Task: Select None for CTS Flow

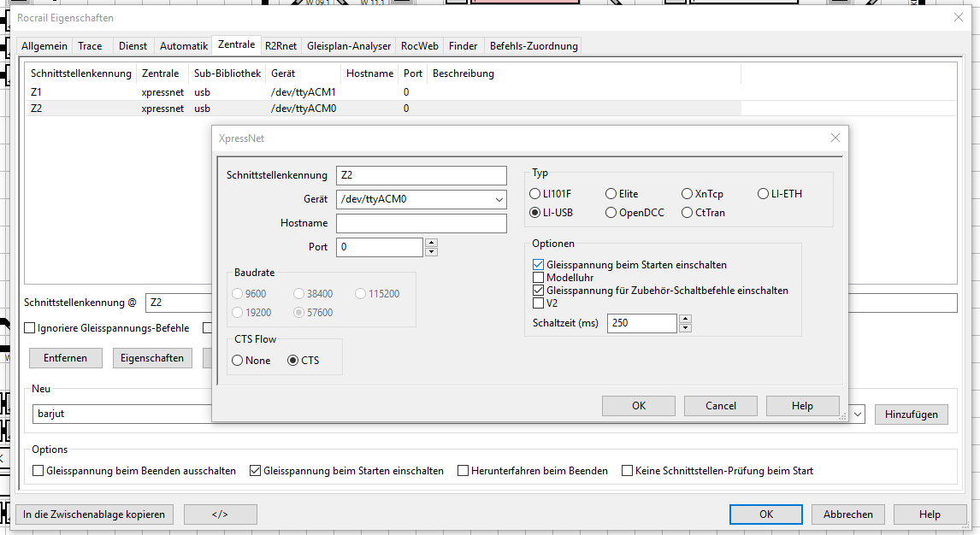Action: (238, 361)
